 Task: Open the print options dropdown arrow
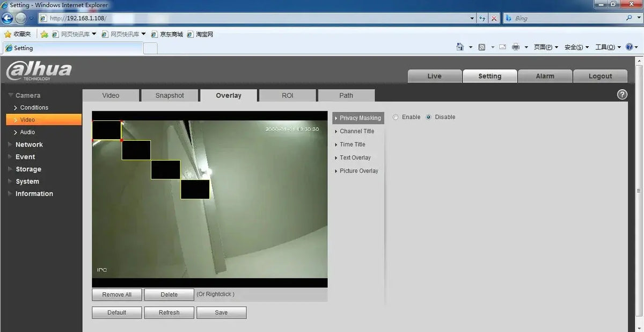pyautogui.click(x=526, y=47)
